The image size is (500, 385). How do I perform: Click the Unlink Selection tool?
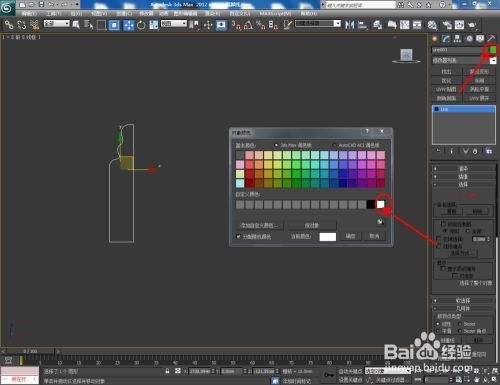coord(22,25)
